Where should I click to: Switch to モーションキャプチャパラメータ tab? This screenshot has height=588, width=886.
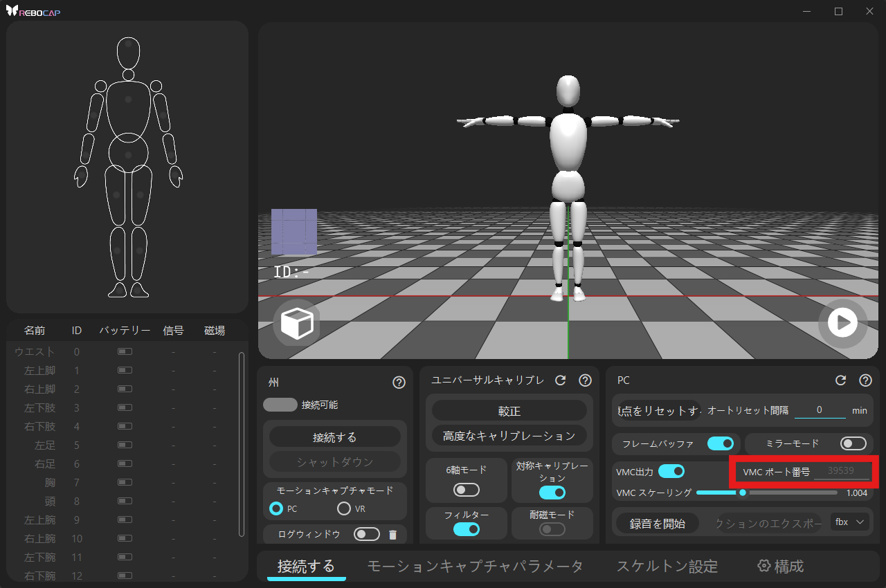point(475,567)
